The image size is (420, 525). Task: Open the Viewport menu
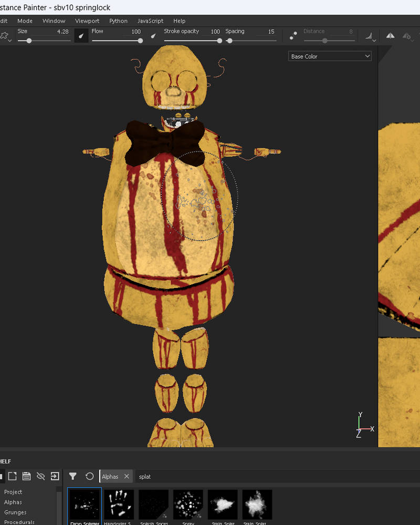[x=87, y=21]
